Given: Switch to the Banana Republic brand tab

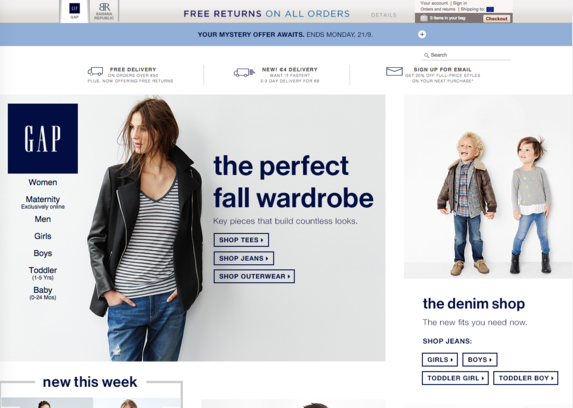Looking at the screenshot, I should pos(104,11).
